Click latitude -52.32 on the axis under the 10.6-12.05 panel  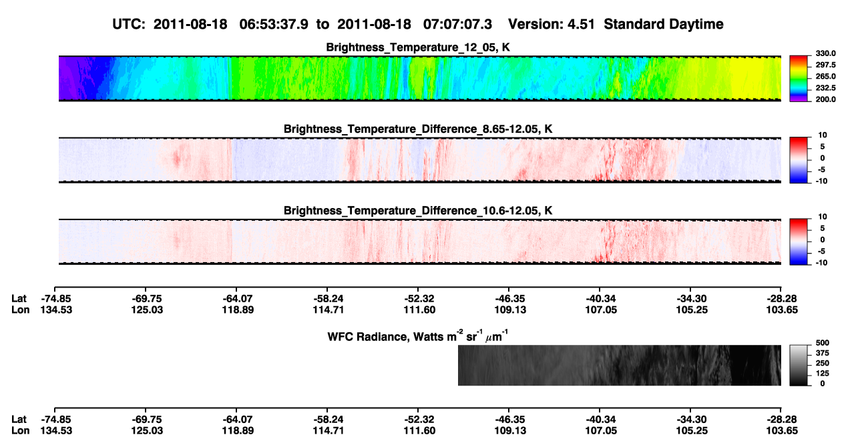point(418,298)
